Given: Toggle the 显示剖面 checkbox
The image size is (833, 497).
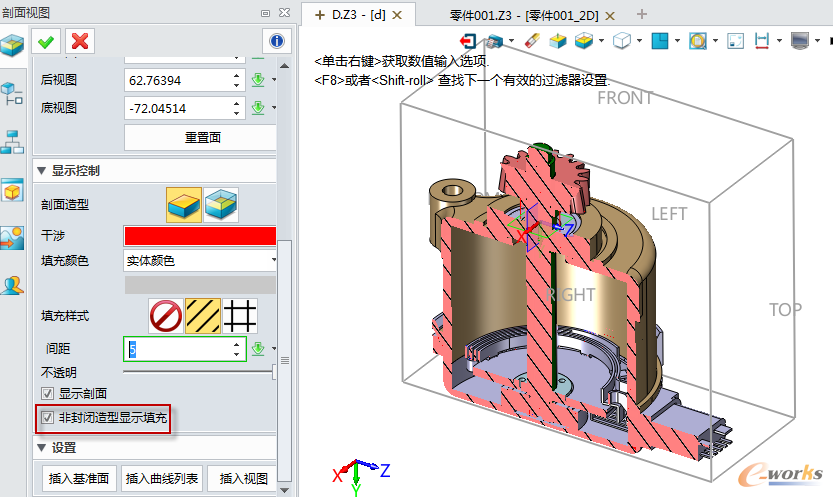Looking at the screenshot, I should [46, 393].
